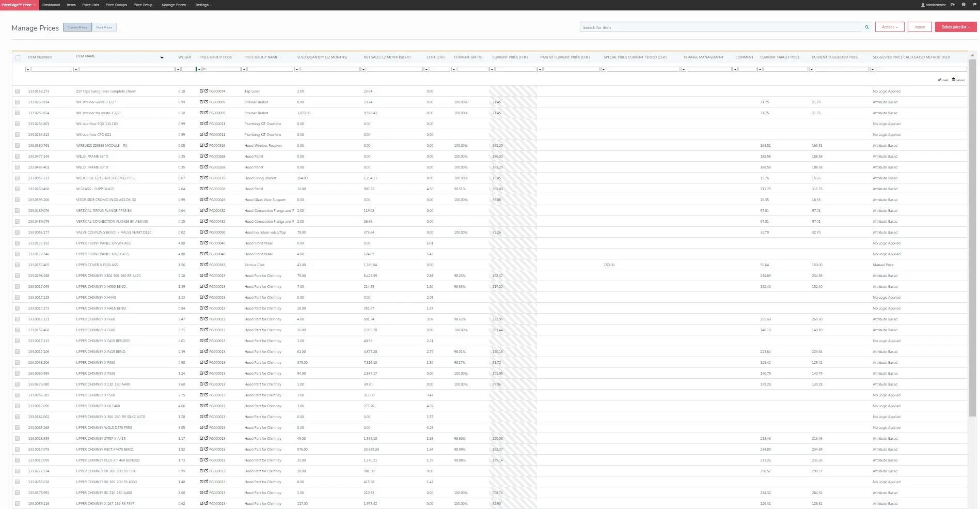Click the Cancel filter button
This screenshot has height=509, width=980.
click(958, 80)
